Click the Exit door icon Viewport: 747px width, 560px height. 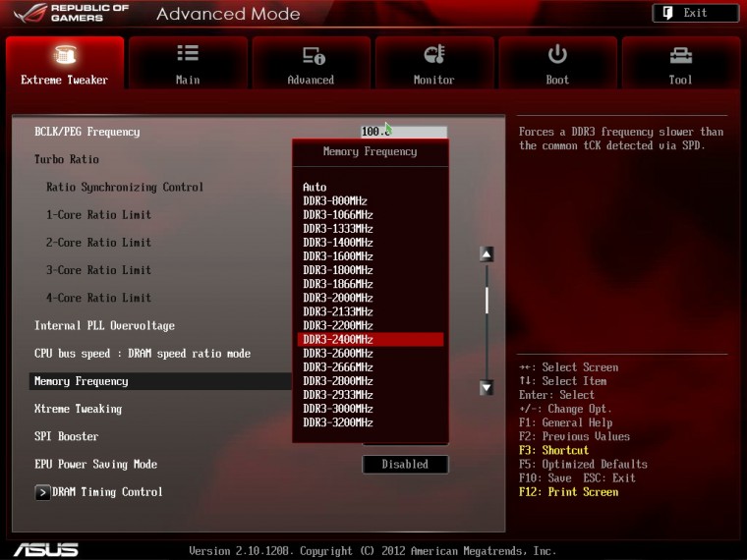click(x=667, y=13)
